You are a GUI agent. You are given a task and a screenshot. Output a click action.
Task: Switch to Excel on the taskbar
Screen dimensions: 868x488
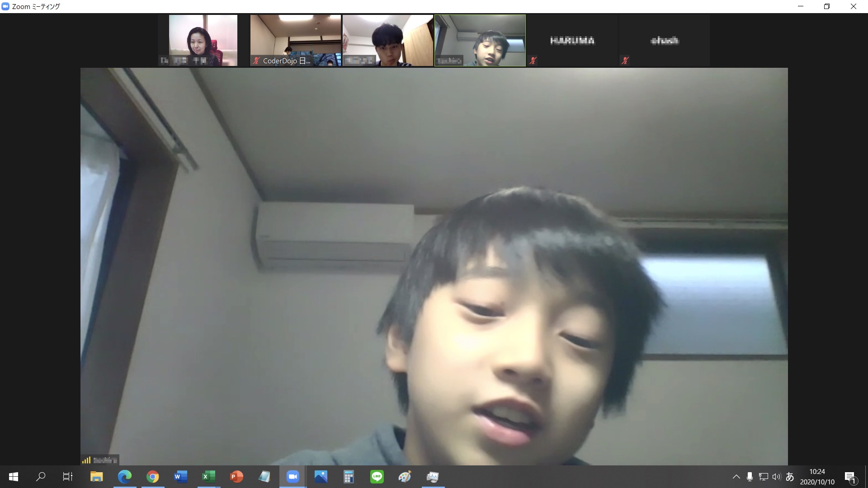208,477
